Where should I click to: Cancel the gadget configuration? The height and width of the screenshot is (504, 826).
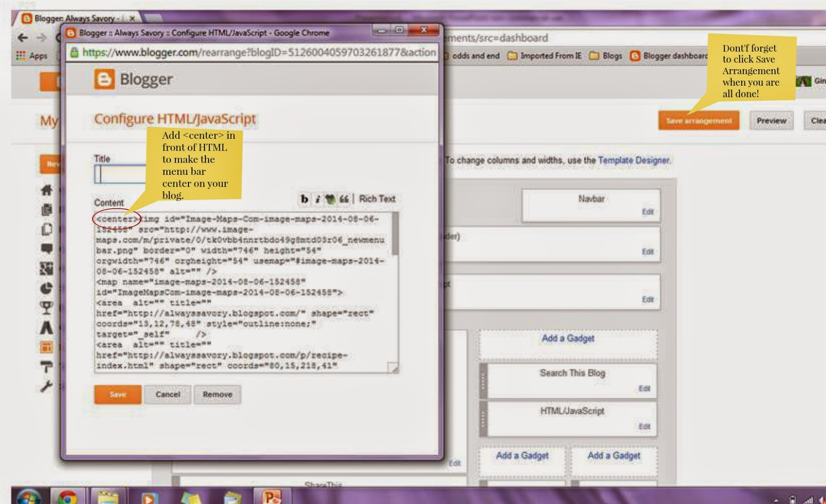[x=168, y=395]
